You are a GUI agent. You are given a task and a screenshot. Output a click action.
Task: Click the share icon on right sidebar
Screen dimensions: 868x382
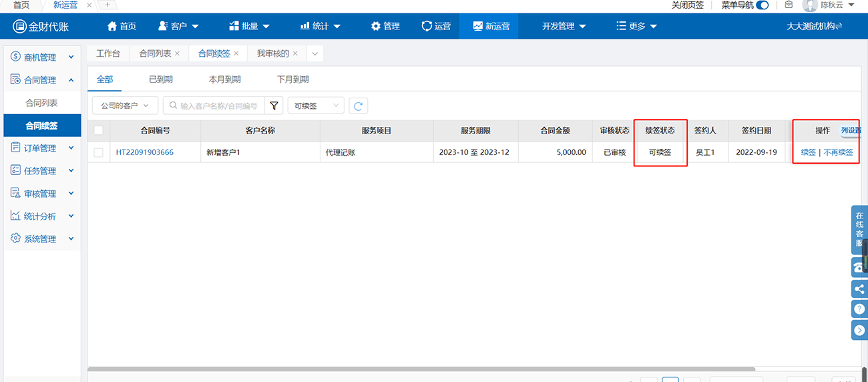[x=859, y=289]
